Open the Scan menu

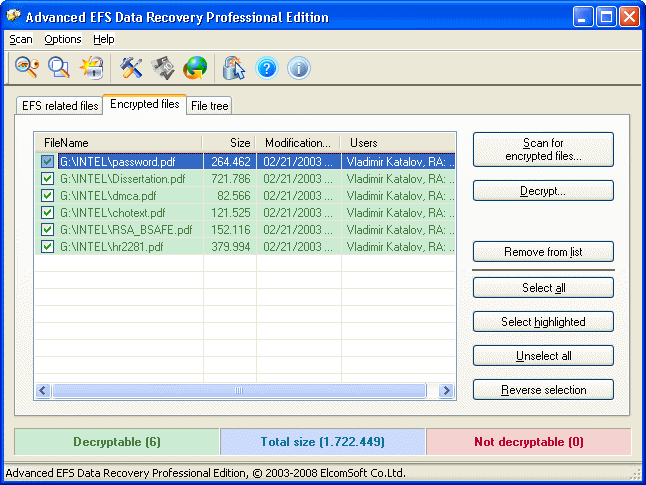(x=21, y=39)
